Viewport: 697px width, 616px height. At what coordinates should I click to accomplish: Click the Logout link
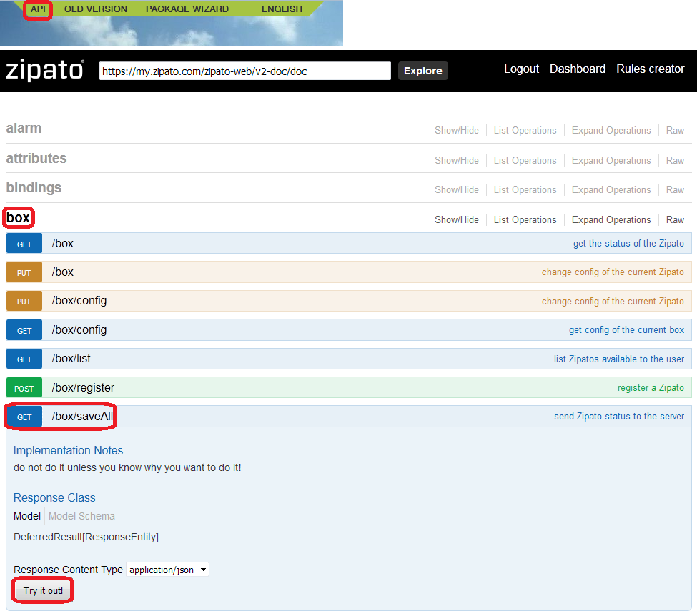521,69
